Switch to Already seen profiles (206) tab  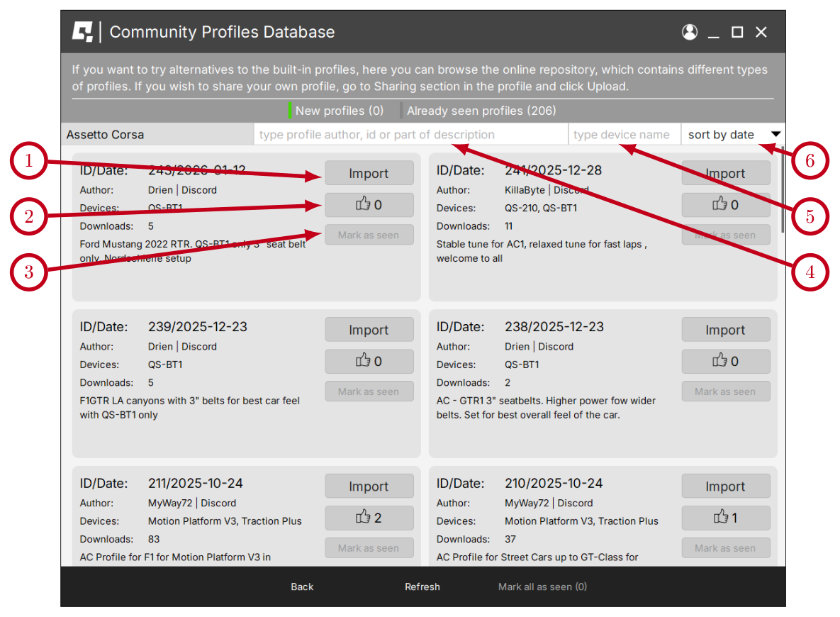point(481,111)
